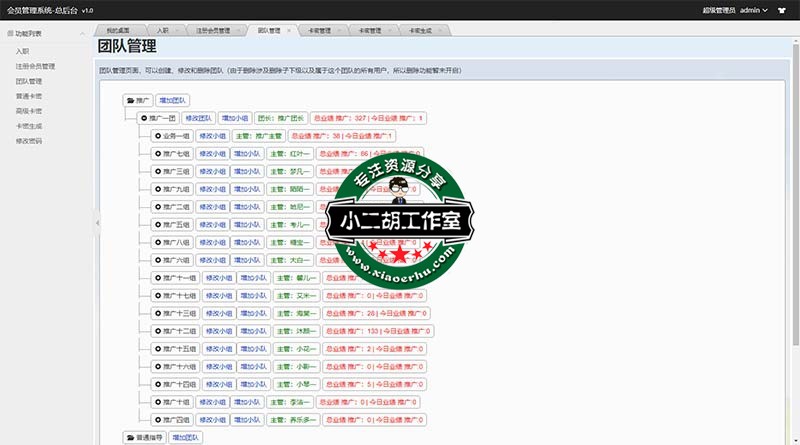This screenshot has height=445, width=800.
Task: Switch to the 卡密生成 tab
Action: (419, 31)
